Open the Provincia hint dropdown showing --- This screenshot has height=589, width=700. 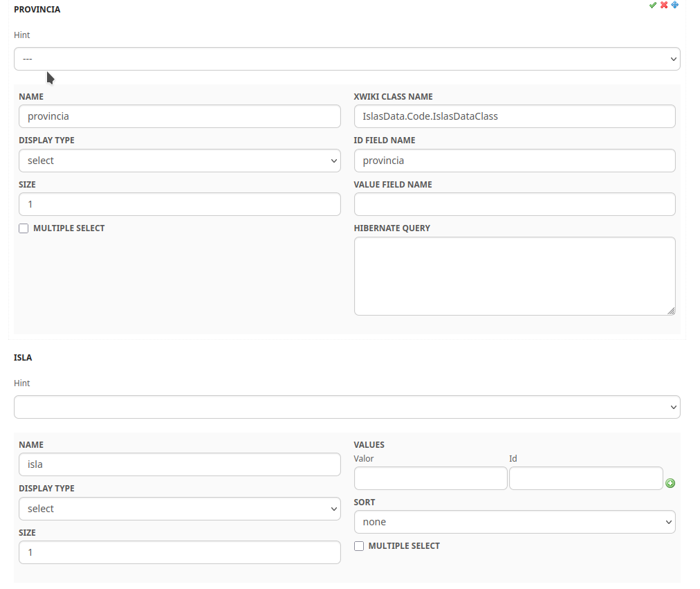click(347, 59)
